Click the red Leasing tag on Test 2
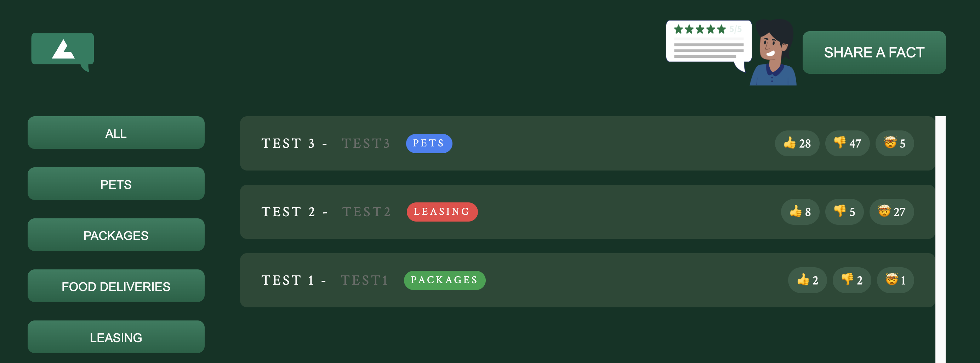The image size is (980, 363). click(x=442, y=212)
